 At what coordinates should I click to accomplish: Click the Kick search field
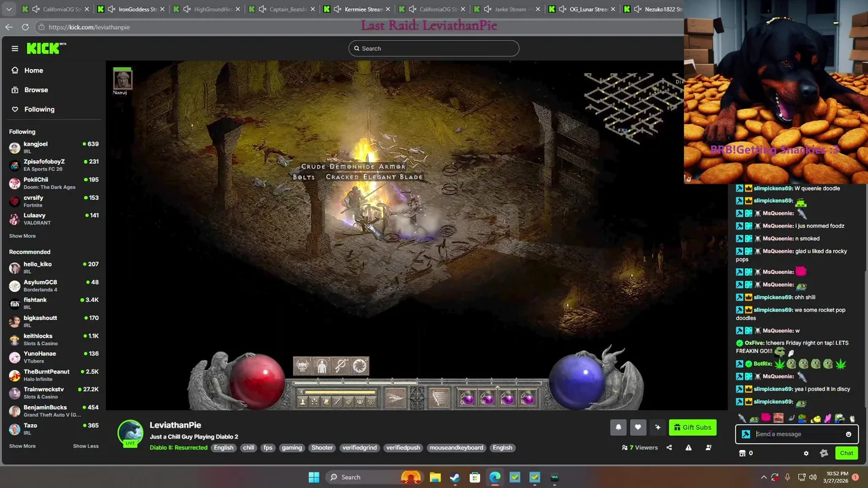pos(434,48)
